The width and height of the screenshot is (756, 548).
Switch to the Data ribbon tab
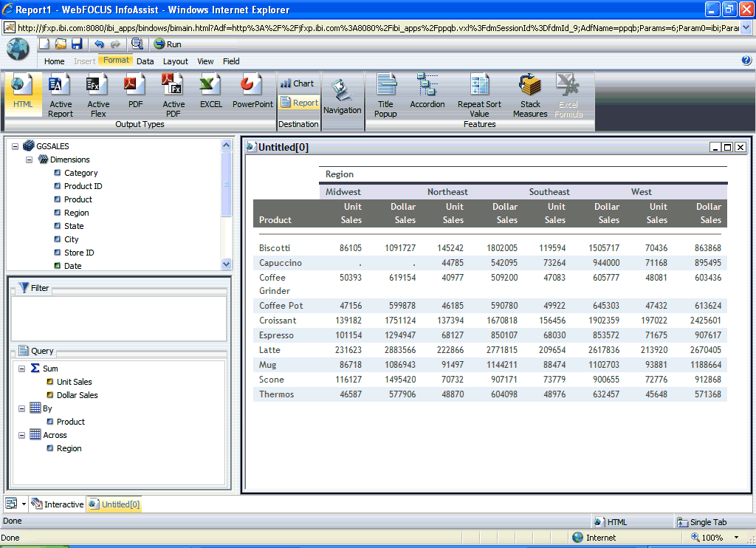tap(145, 61)
